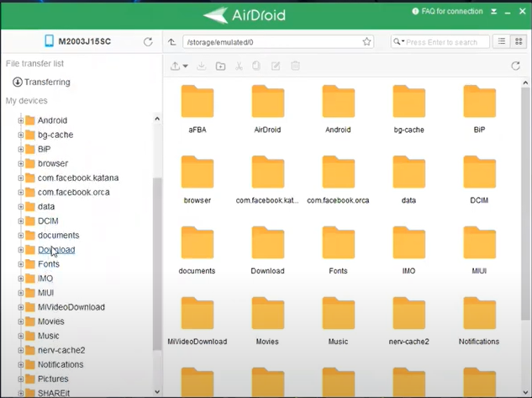Switch to grid view
Image resolution: width=532 pixels, height=398 pixels.
[519, 41]
